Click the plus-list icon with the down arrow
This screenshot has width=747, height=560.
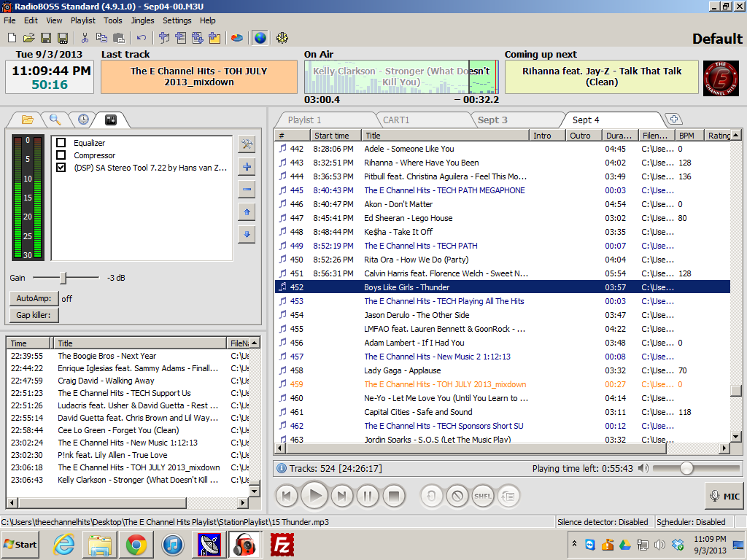point(198,38)
